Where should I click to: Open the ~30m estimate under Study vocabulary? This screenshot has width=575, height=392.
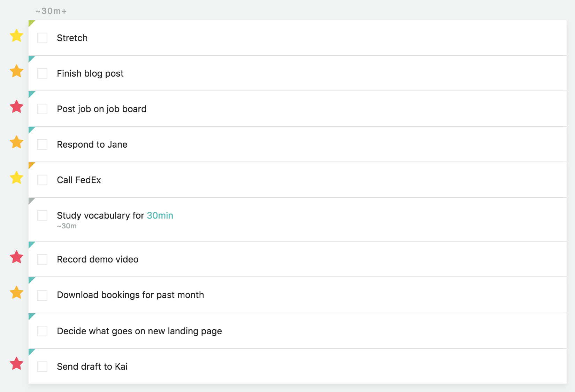(x=67, y=226)
